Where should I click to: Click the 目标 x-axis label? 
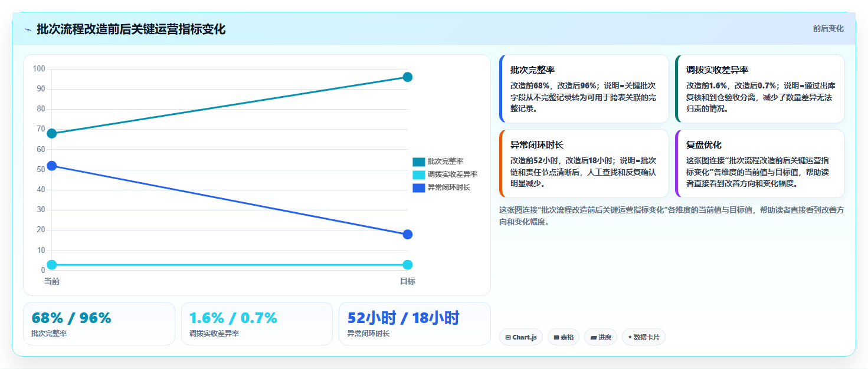click(407, 281)
